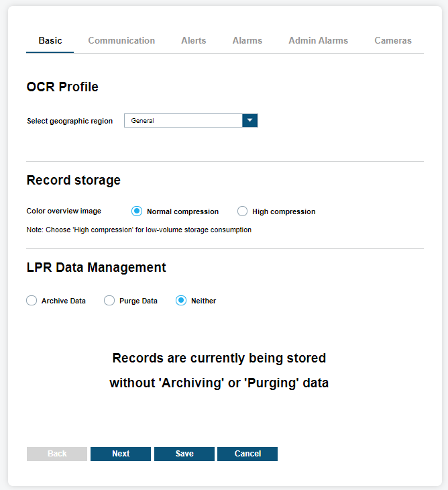Click the High compression storage note text

coord(139,230)
